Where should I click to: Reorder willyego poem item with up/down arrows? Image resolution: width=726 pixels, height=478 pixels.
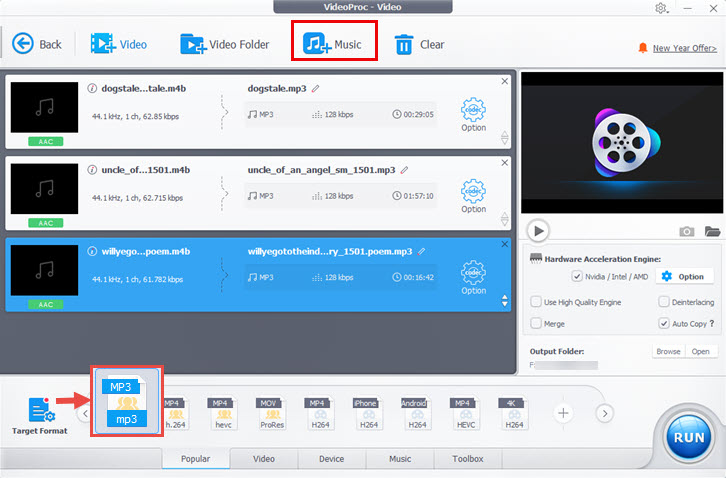[505, 301]
